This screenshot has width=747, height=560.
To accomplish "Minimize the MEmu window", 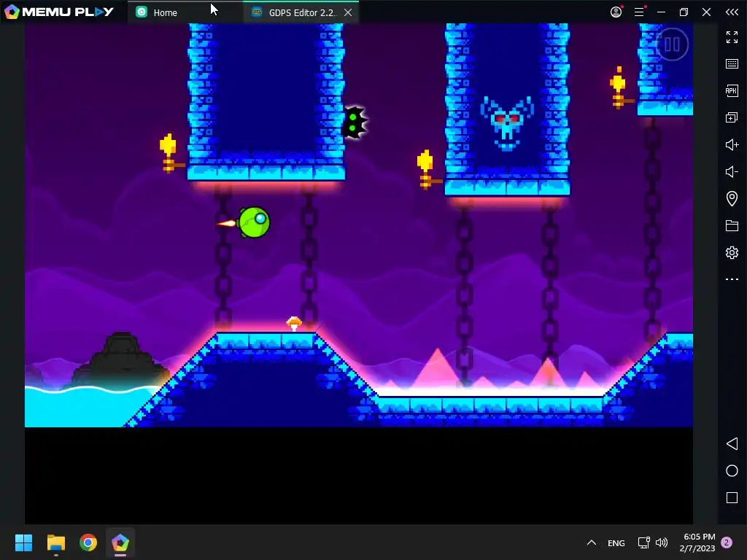I will [661, 12].
